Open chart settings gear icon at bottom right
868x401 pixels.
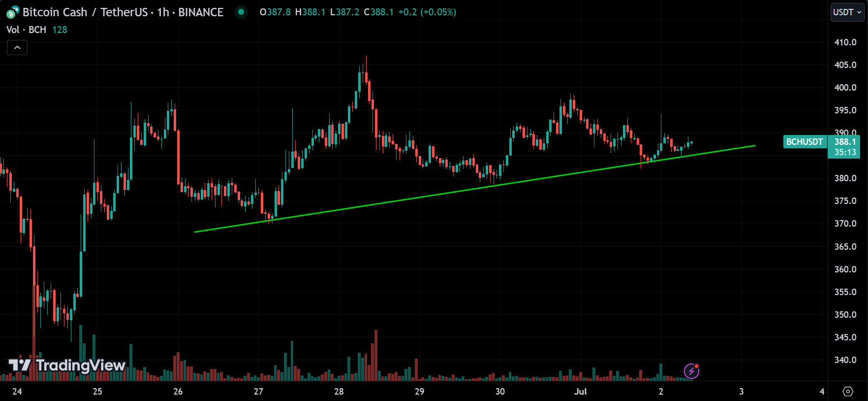[848, 391]
